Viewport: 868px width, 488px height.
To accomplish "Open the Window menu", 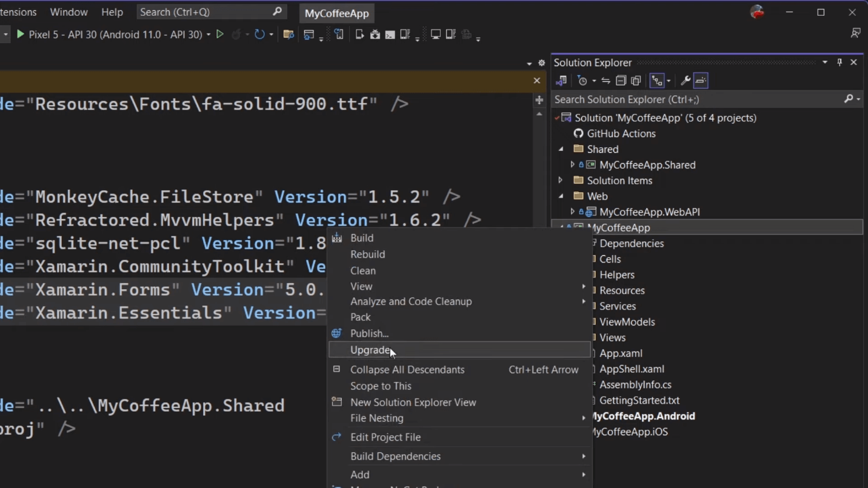I will pos(68,12).
